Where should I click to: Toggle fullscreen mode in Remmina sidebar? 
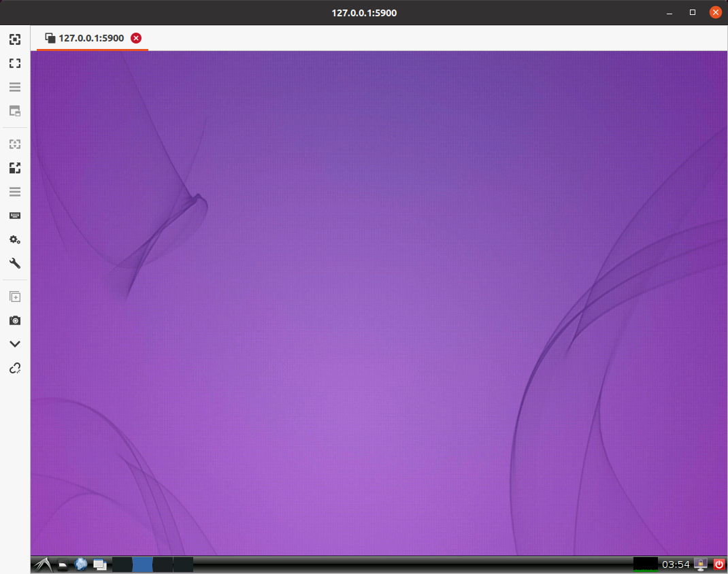tap(14, 63)
